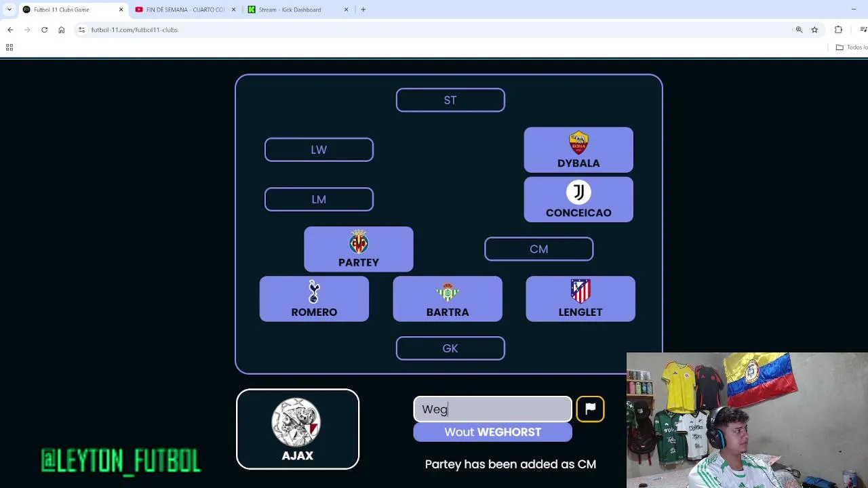Image resolution: width=868 pixels, height=488 pixels.
Task: Close the FIN DE SEMANA tab
Action: (234, 9)
